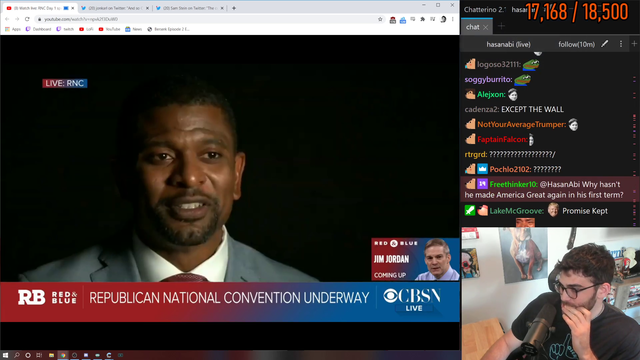
Task: Add a new split with the plus icon
Action: [634, 44]
